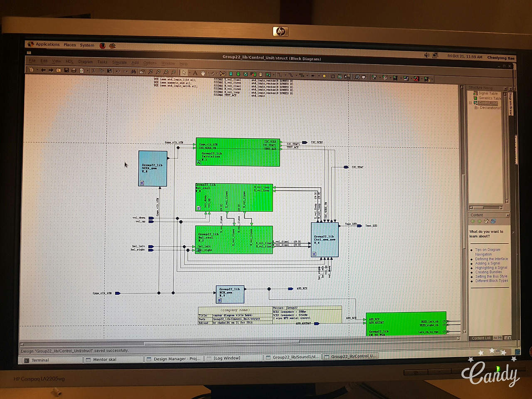Open the Diagram menu
Image resolution: width=532 pixels, height=399 pixels.
pos(86,62)
